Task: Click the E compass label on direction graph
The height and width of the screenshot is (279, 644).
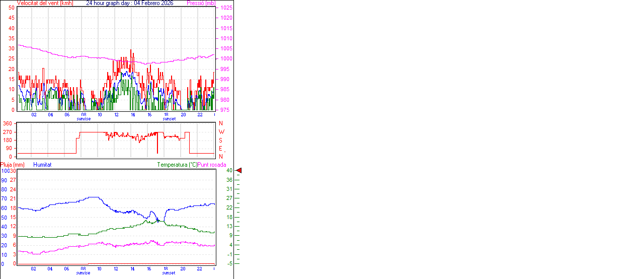Action: tap(221, 149)
